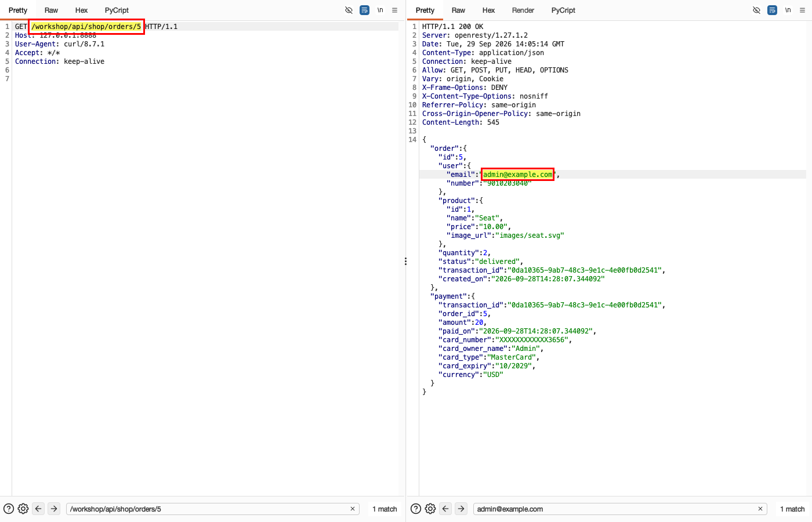The width and height of the screenshot is (812, 522).
Task: Switch request view to Raw tab
Action: 51,10
